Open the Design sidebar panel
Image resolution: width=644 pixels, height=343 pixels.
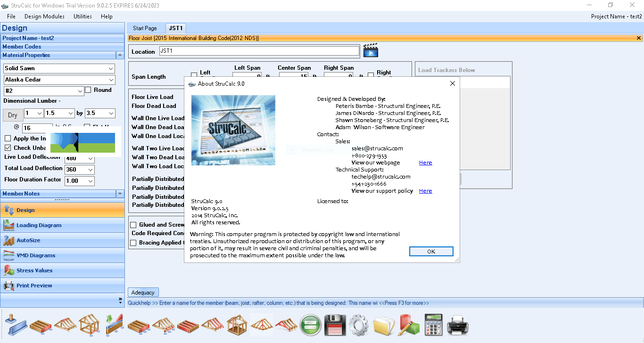(x=62, y=210)
